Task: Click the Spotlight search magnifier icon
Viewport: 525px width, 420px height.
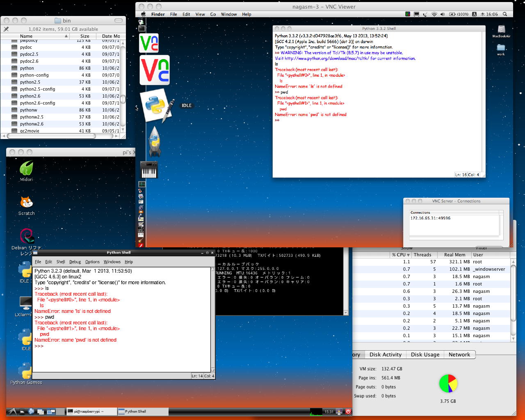Action: click(x=505, y=14)
